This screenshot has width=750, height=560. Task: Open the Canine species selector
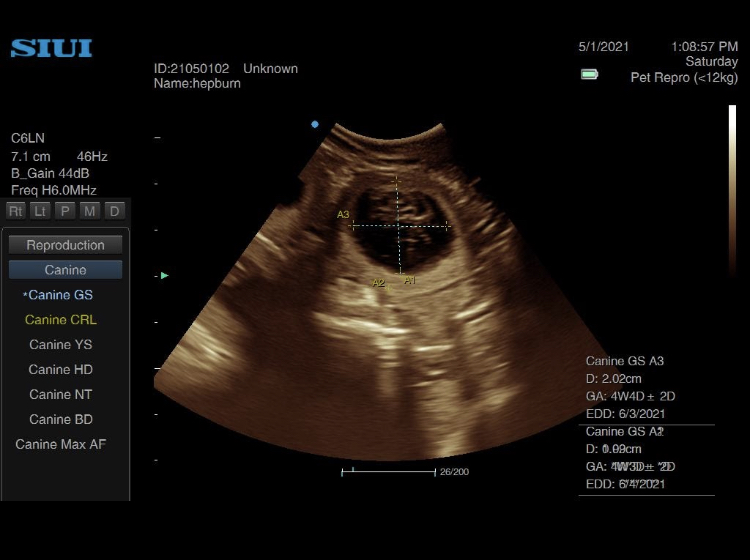pos(65,270)
